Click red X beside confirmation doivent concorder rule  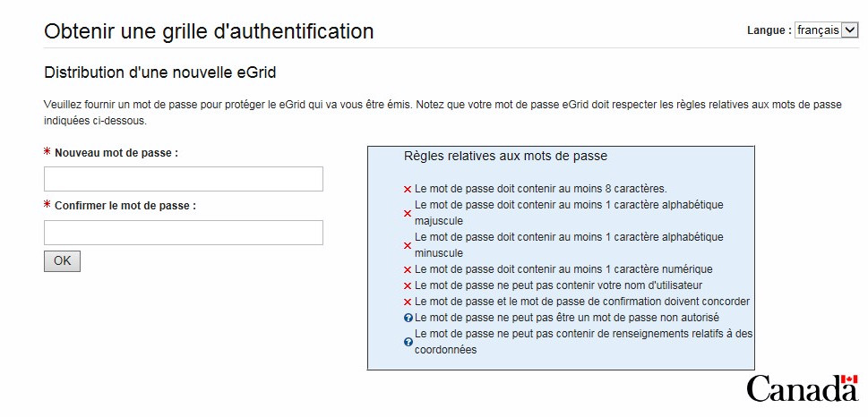click(408, 302)
